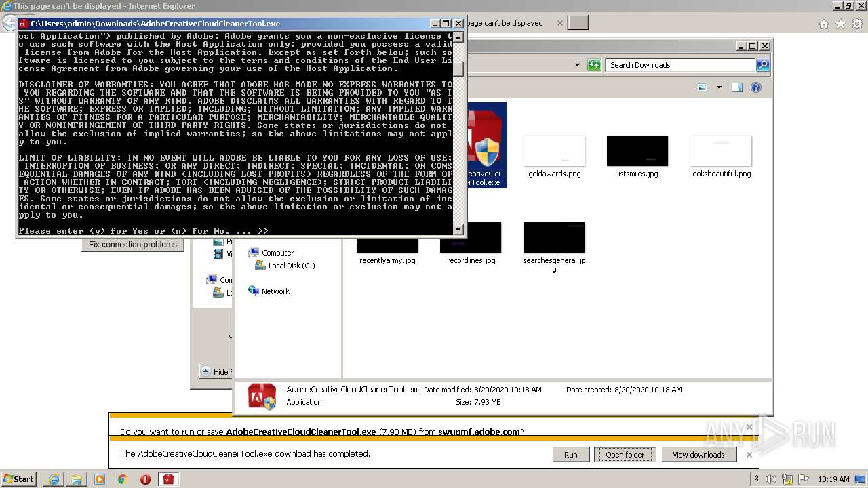Open the views options dropdown arrow
This screenshot has height=488, width=868.
pos(719,87)
